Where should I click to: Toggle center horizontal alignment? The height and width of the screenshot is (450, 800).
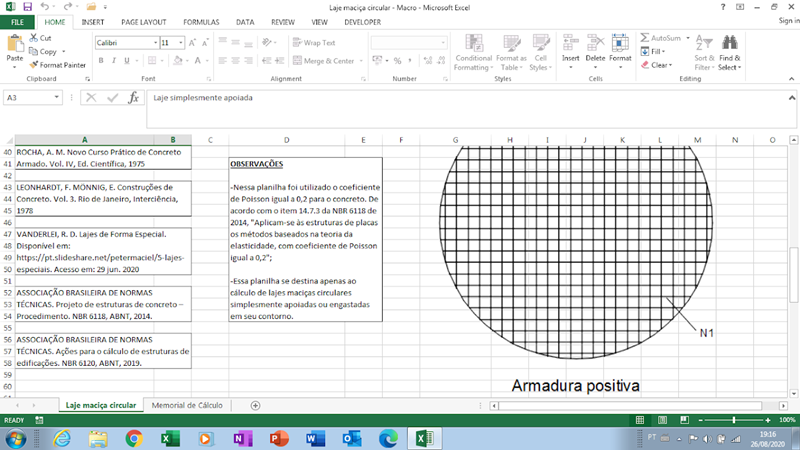click(x=235, y=61)
